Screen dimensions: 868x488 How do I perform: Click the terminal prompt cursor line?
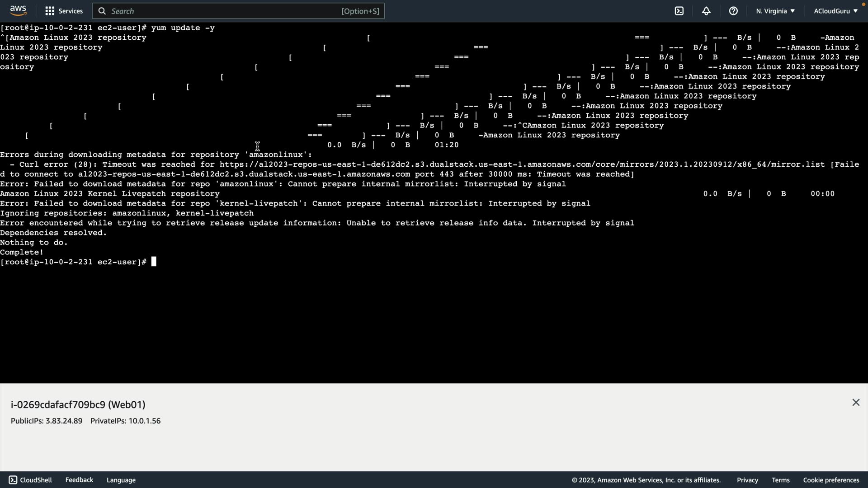point(154,262)
